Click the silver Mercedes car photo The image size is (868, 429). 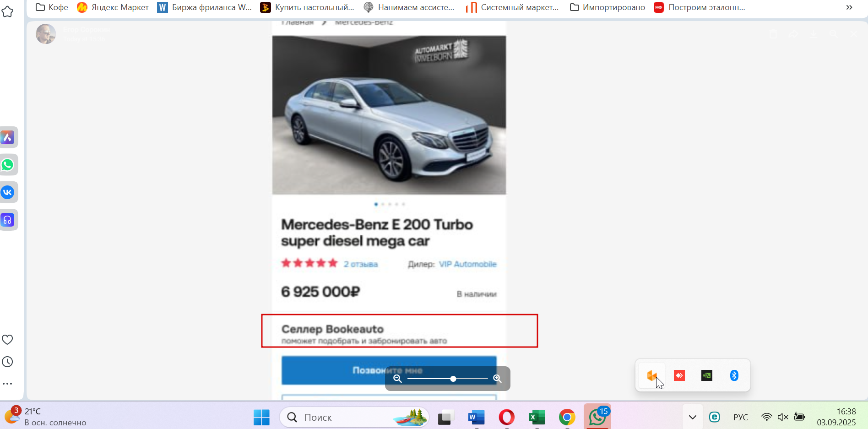389,115
